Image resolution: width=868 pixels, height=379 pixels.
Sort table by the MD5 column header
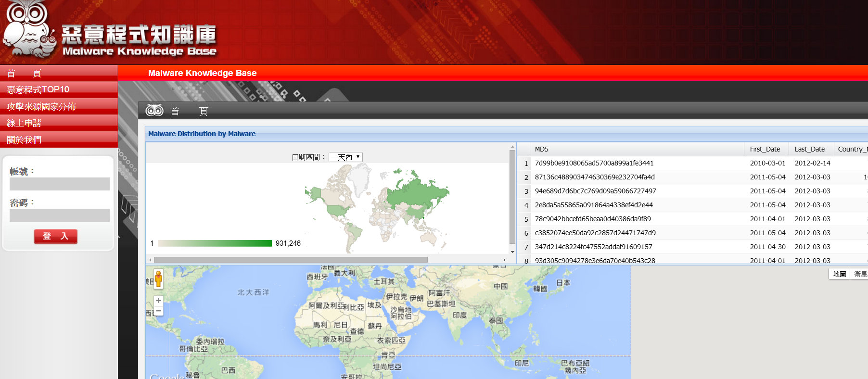click(541, 149)
